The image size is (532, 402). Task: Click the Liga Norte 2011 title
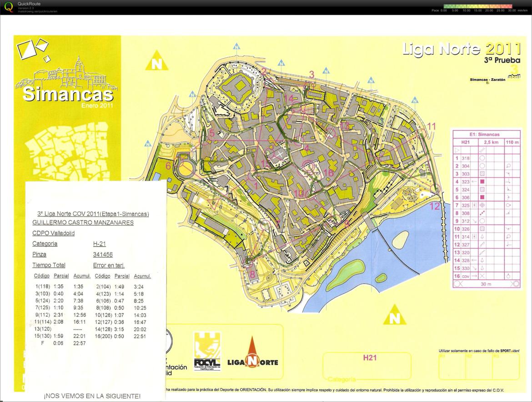[461, 49]
